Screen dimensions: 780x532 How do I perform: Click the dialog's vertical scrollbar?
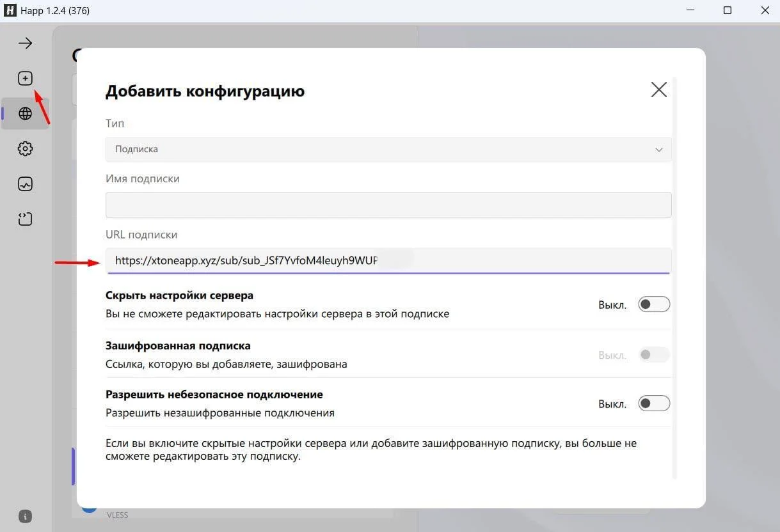pyautogui.click(x=674, y=275)
